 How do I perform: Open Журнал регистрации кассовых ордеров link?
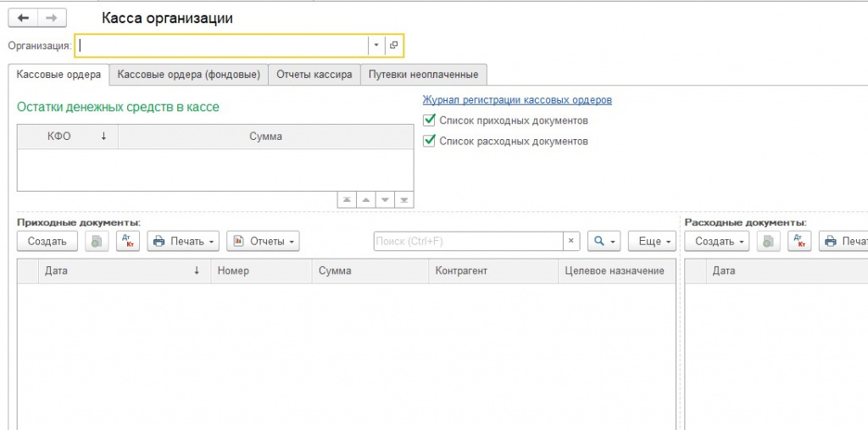pyautogui.click(x=517, y=100)
